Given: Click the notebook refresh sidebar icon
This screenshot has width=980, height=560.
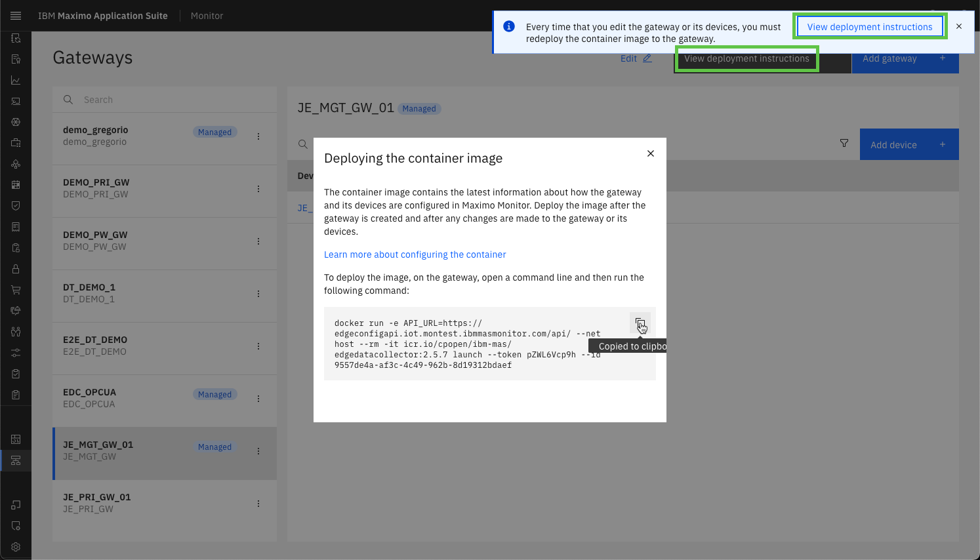Looking at the screenshot, I should [x=16, y=38].
